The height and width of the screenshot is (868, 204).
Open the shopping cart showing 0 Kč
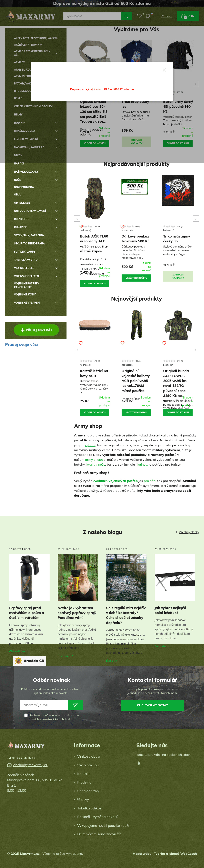(x=188, y=16)
